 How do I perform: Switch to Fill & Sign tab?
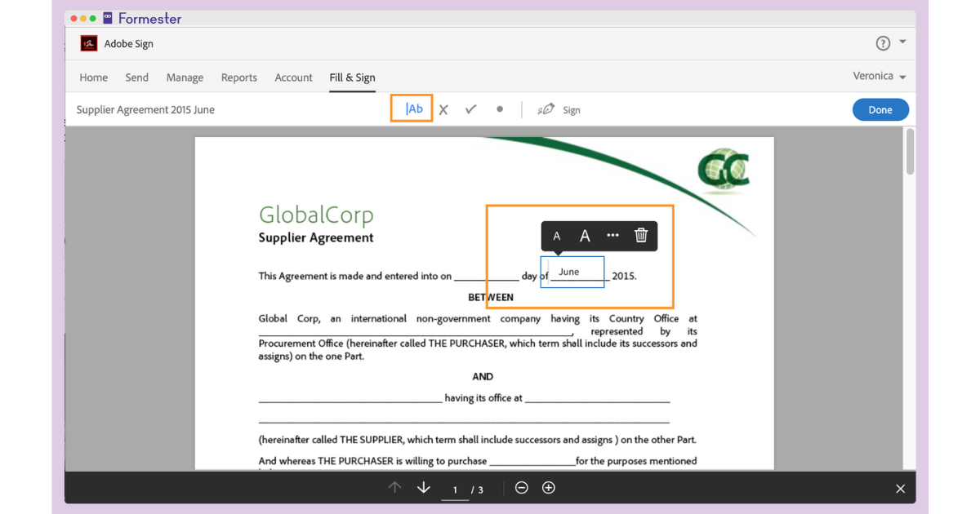(x=352, y=78)
